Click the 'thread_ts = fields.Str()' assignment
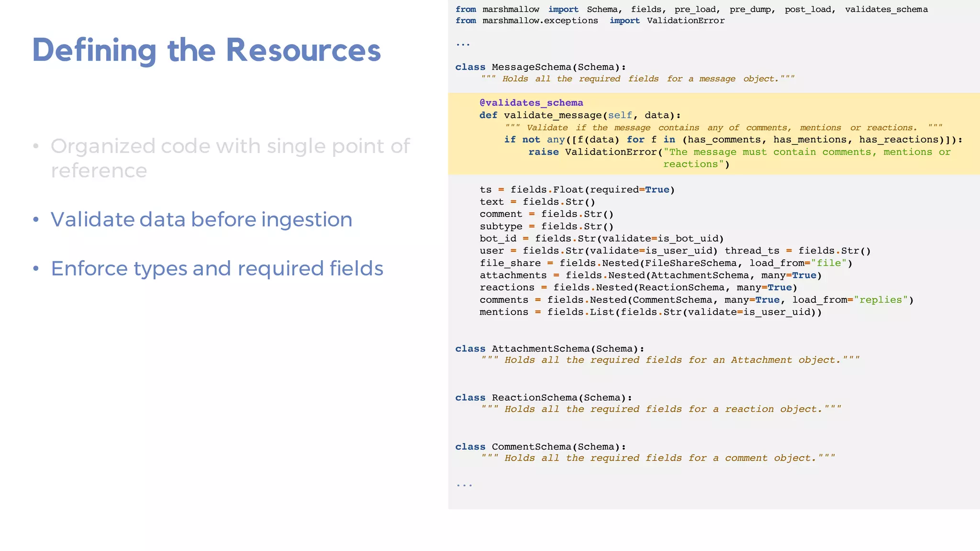 (798, 251)
